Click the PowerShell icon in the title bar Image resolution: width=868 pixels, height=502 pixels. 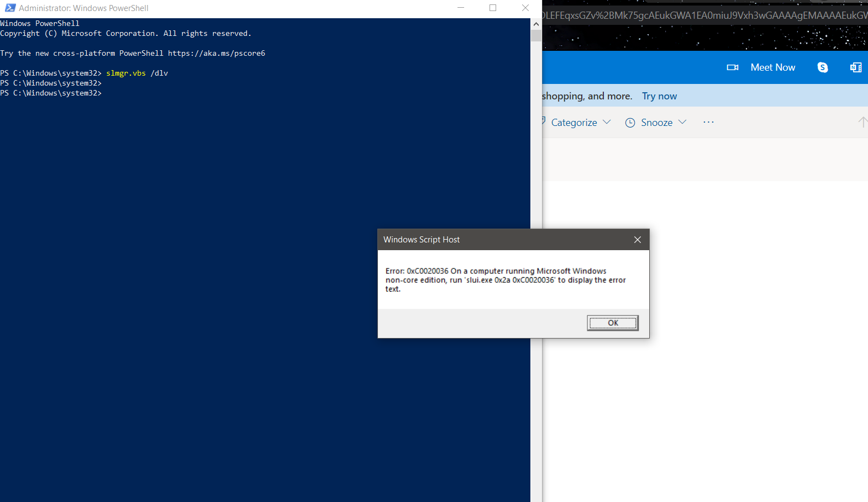(x=10, y=8)
